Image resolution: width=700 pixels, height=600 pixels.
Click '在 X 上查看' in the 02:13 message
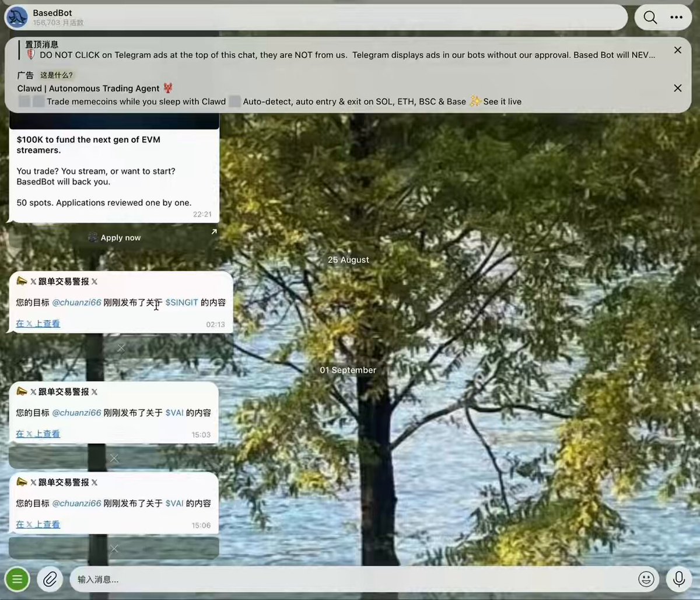click(38, 324)
